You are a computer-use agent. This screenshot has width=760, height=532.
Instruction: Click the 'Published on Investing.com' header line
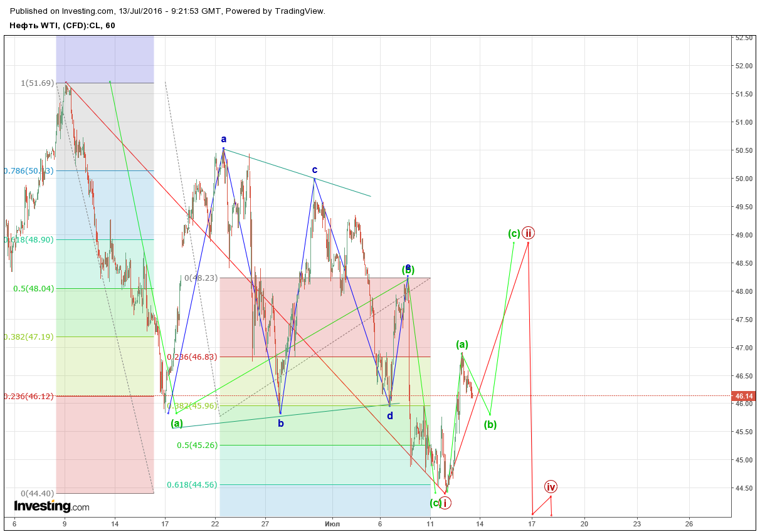[x=167, y=11]
